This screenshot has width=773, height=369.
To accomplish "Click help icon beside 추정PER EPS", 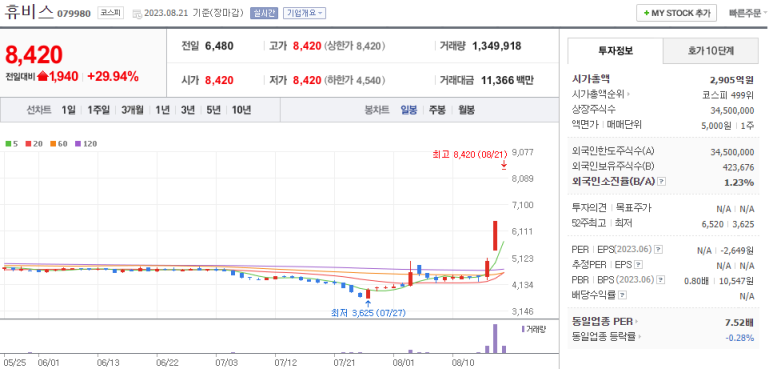I will [639, 265].
